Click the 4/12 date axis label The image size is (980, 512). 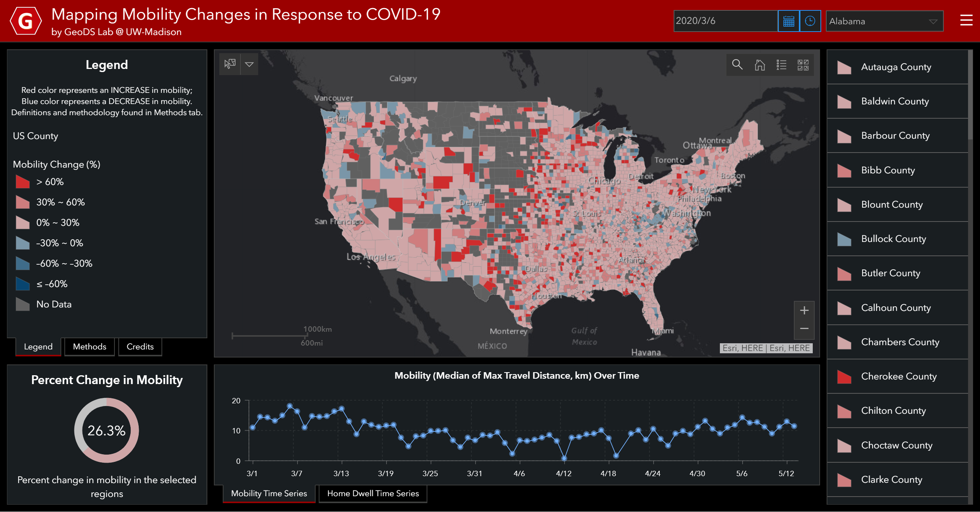click(563, 473)
